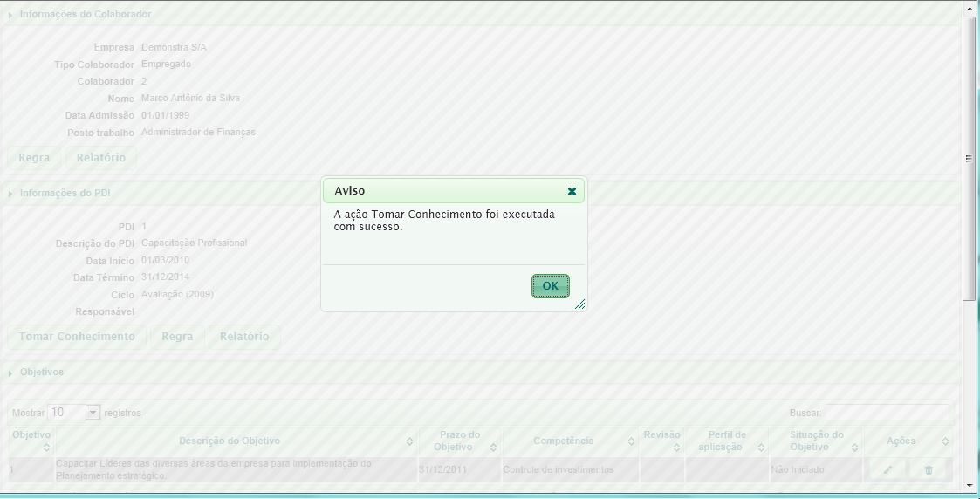Image resolution: width=980 pixels, height=499 pixels.
Task: Select the Aviso dialog title bar
Action: point(453,191)
